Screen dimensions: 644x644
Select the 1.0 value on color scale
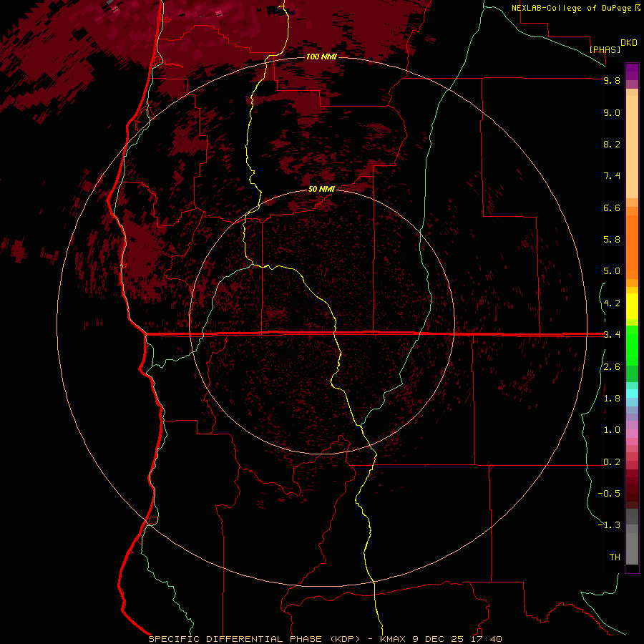click(x=612, y=430)
